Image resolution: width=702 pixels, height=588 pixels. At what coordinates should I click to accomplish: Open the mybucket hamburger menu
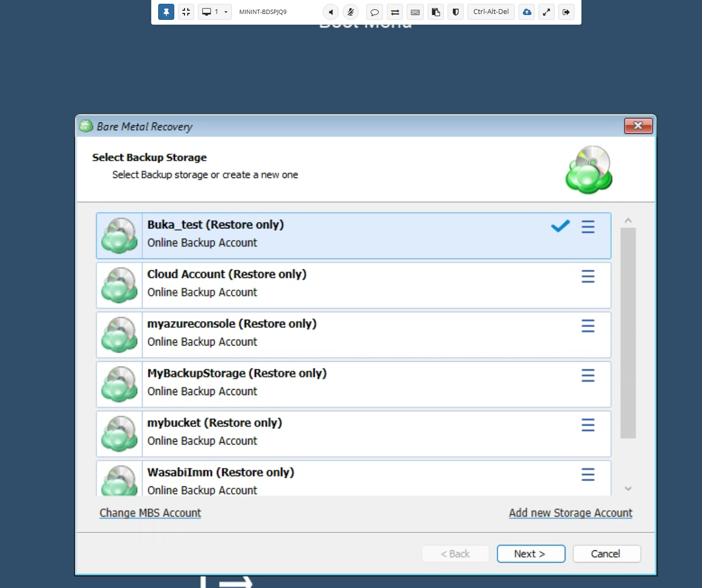tap(588, 425)
